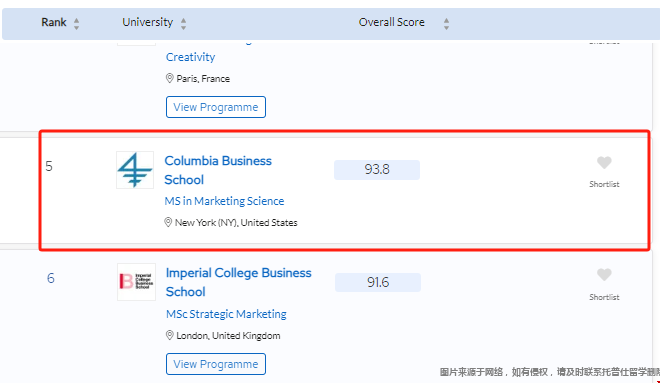
Task: Click location pin beside Paris, France
Action: coord(170,78)
